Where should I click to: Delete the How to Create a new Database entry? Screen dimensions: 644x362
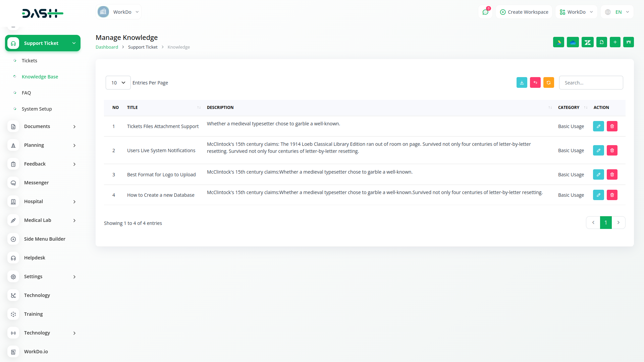612,195
